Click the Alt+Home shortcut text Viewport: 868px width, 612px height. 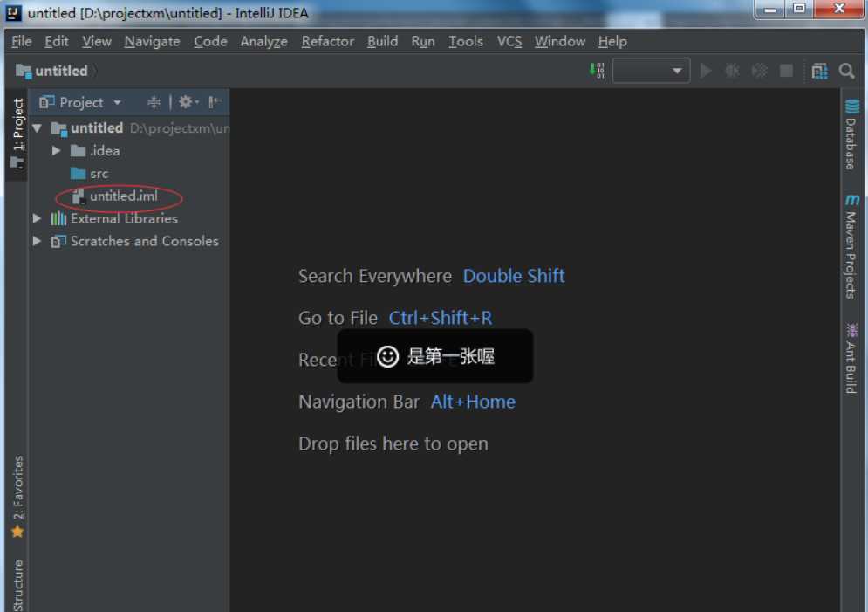click(x=473, y=402)
